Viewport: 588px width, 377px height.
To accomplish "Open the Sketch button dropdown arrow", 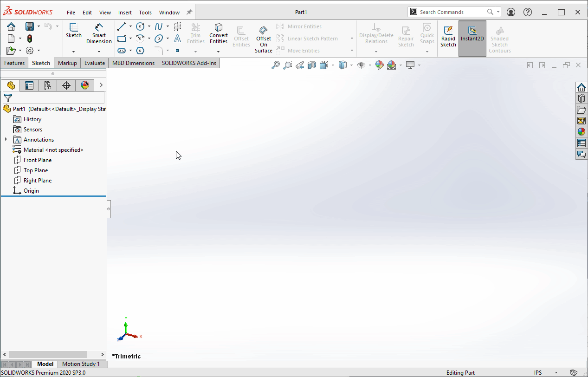I will click(73, 51).
